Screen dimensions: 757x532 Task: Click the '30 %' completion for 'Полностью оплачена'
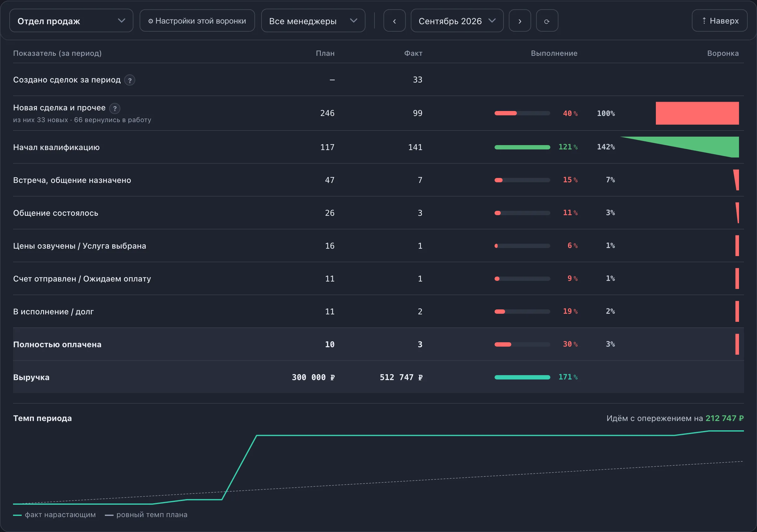click(571, 344)
